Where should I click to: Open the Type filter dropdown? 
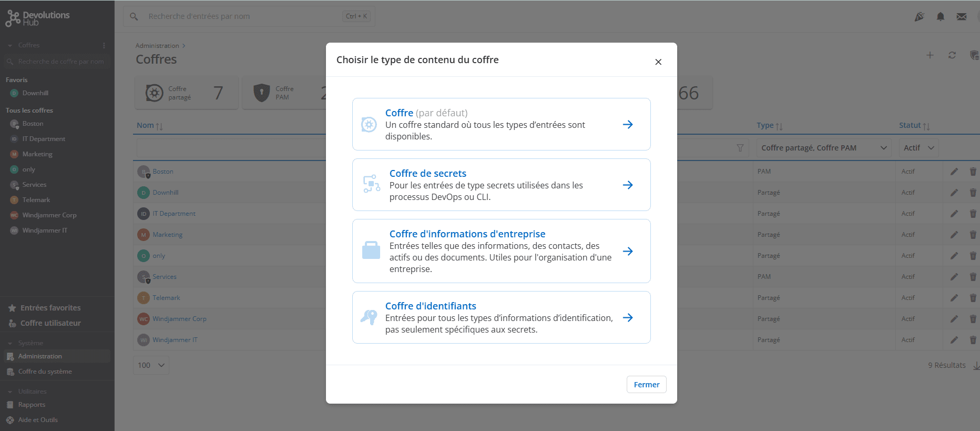[x=824, y=148]
